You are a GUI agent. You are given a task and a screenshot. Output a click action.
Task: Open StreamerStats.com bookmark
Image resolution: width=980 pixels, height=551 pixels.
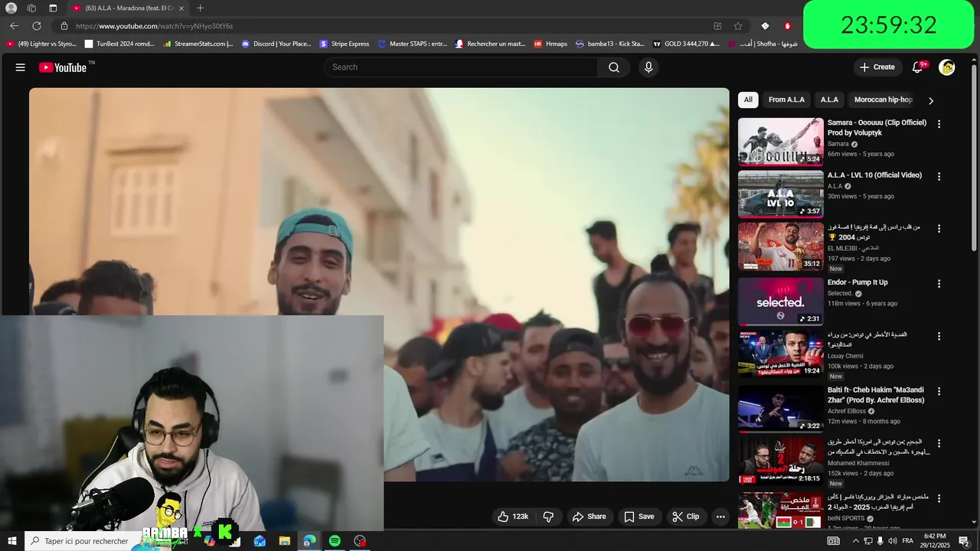pyautogui.click(x=198, y=44)
